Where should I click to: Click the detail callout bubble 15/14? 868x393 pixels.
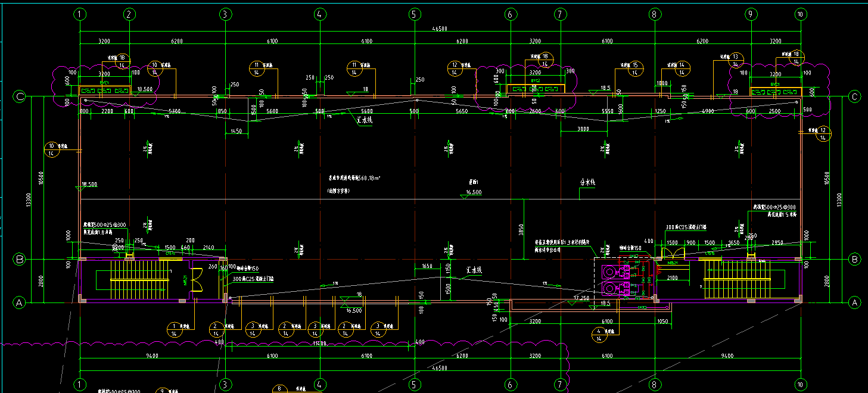[636, 69]
